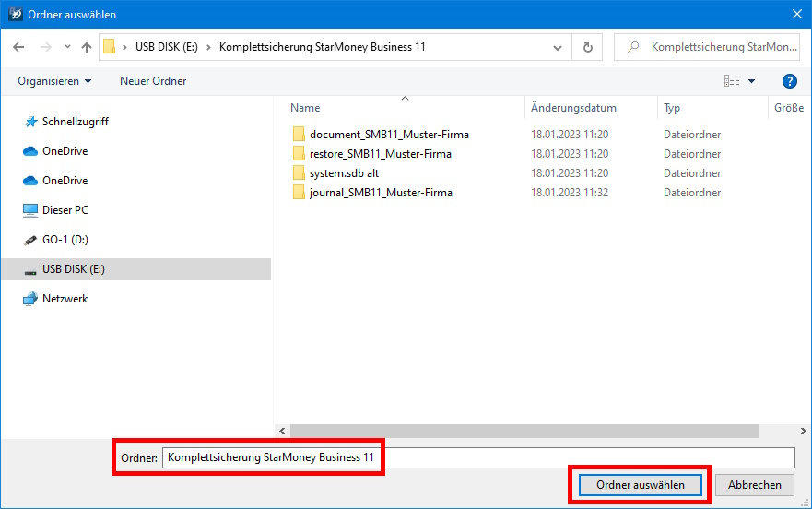Screen dimensions: 812x509
Task: Close the Ordner auswählen dialog
Action: coord(797,14)
